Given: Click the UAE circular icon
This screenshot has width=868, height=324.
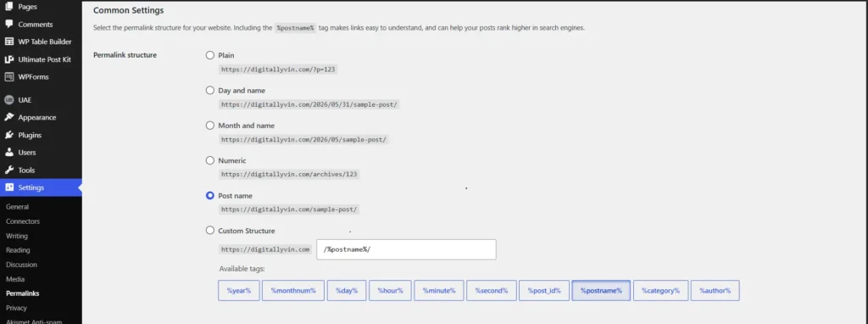Looking at the screenshot, I should click(x=8, y=100).
